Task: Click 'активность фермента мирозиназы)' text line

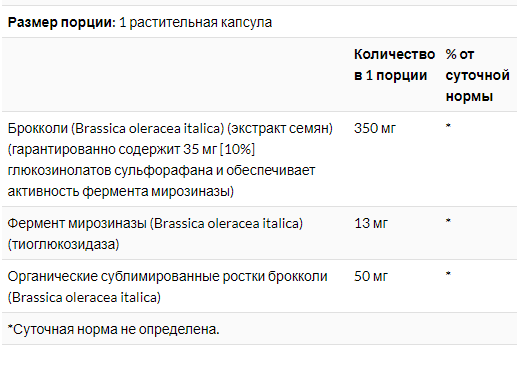Action: pos(121,192)
